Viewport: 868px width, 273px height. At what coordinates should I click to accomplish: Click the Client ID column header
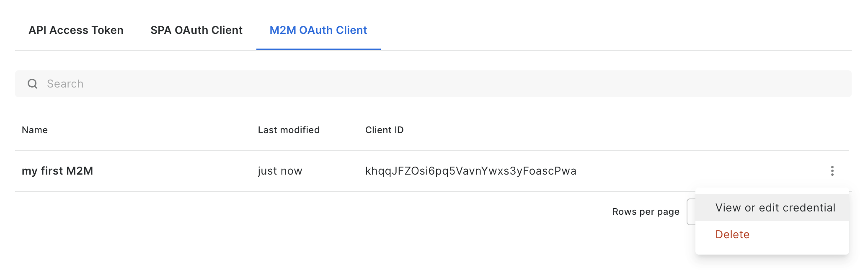384,130
